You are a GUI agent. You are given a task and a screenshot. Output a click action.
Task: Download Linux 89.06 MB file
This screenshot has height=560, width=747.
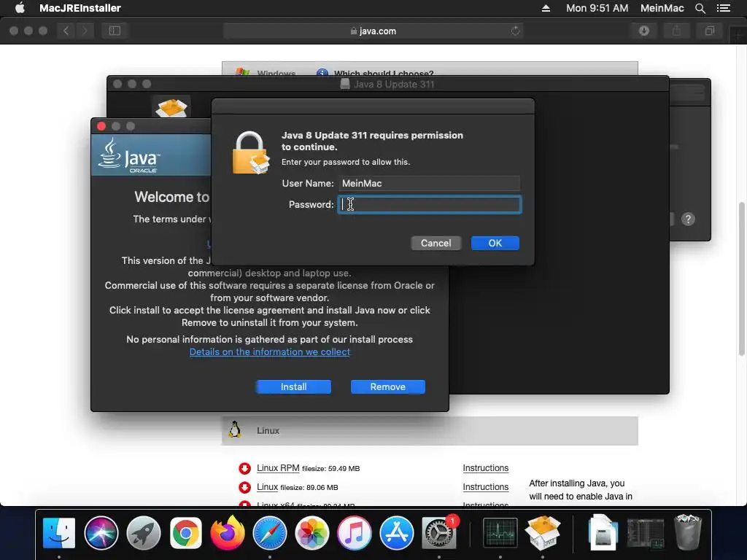pyautogui.click(x=267, y=487)
